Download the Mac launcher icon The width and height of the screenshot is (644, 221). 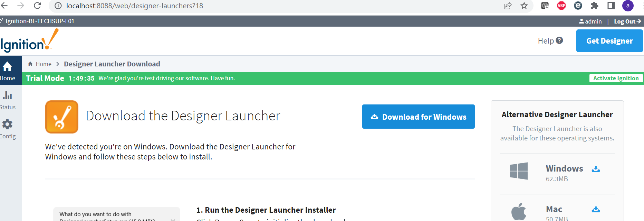coord(596,210)
